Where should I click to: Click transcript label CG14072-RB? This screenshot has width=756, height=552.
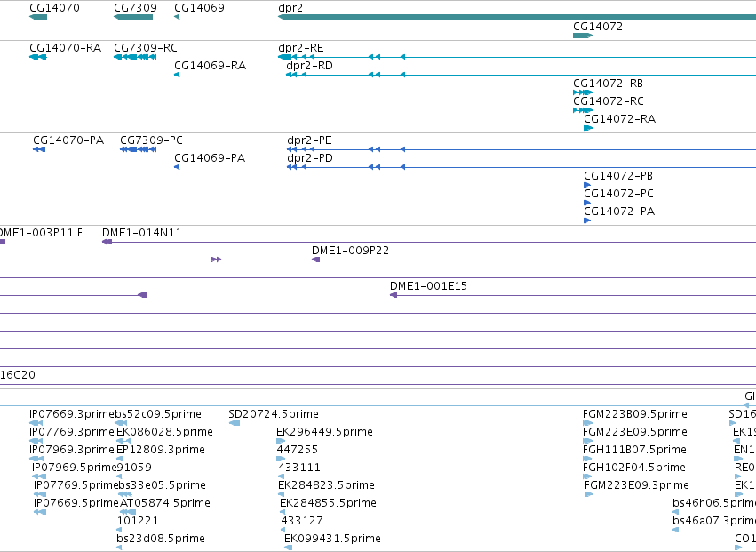pos(608,84)
